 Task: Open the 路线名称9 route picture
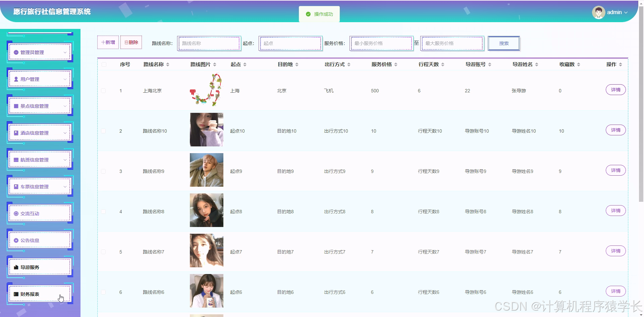207,170
